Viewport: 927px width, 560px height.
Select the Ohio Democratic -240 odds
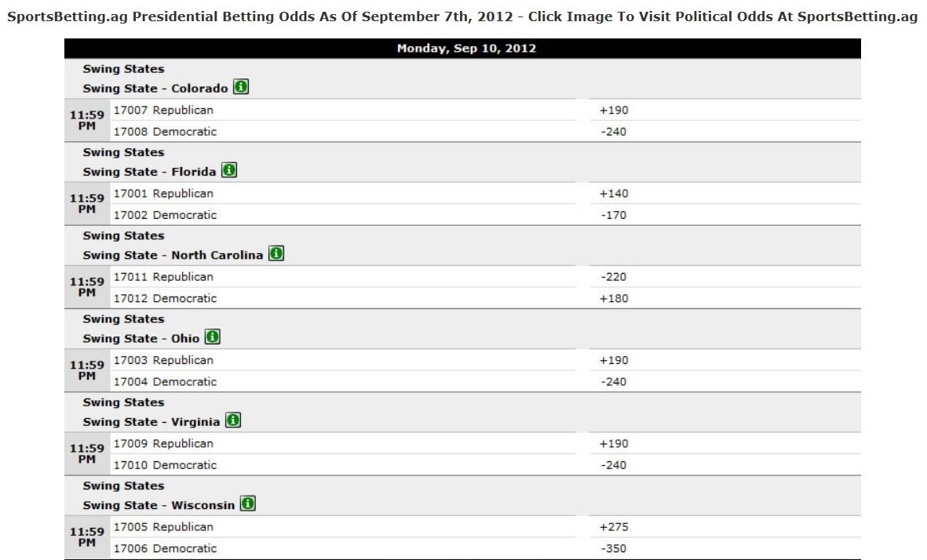coord(614,382)
